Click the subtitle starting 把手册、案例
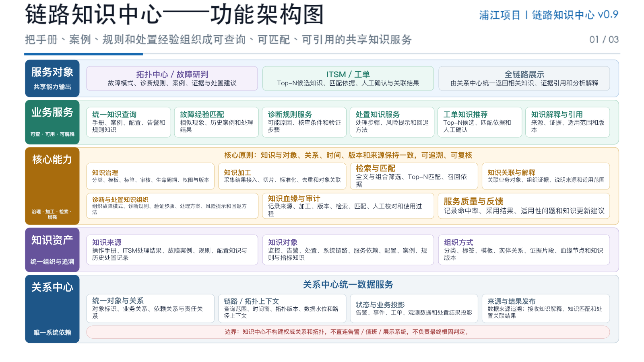The width and height of the screenshot is (644, 362). (x=218, y=40)
